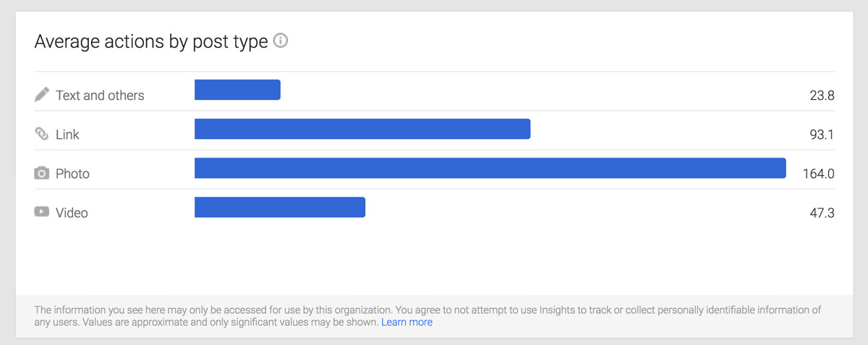
Task: Click the pencil icon for Text posts
Action: [42, 95]
